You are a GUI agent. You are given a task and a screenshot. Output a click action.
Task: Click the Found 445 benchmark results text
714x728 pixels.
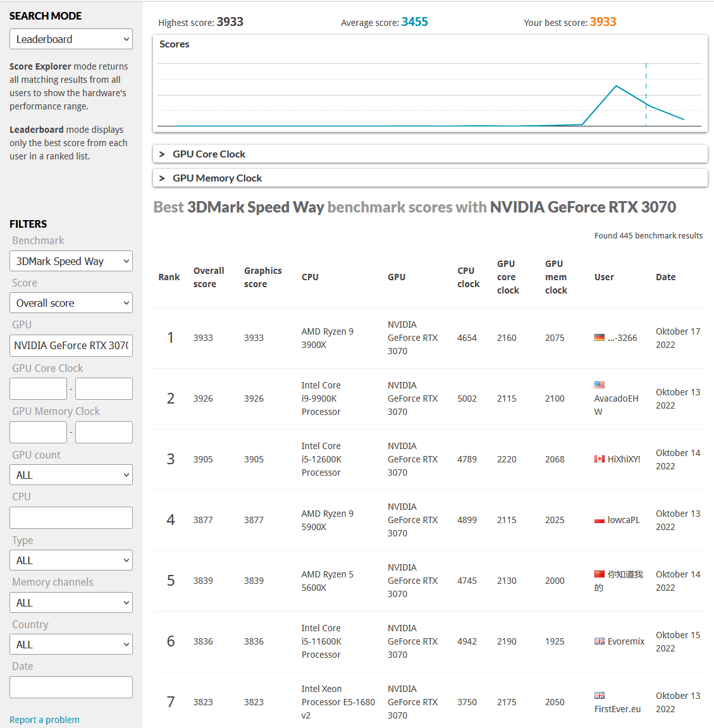tap(648, 235)
